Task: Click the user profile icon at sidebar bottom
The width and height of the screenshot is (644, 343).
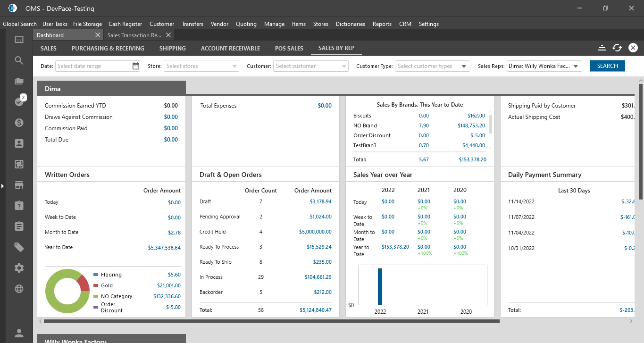Action: click(x=19, y=333)
